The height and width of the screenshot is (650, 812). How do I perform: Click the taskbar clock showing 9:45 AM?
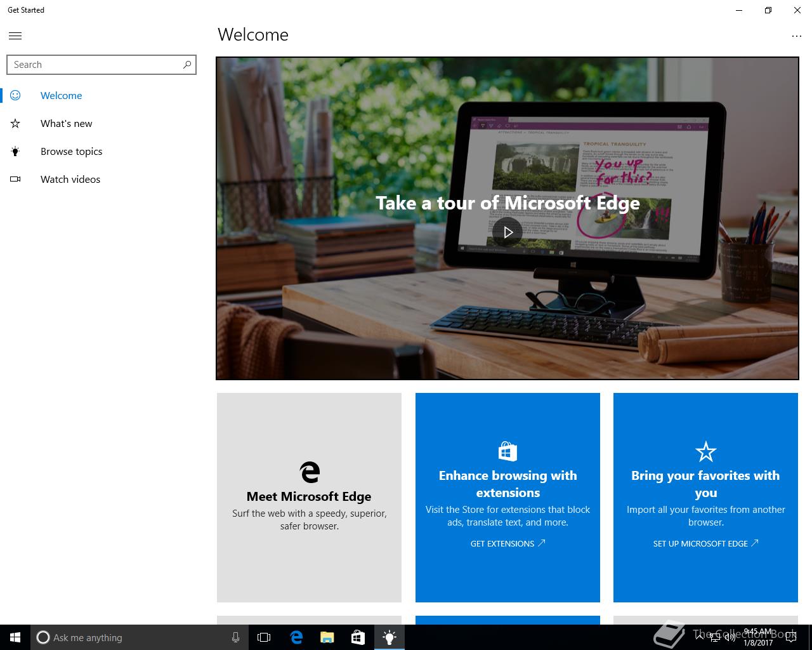[758, 637]
